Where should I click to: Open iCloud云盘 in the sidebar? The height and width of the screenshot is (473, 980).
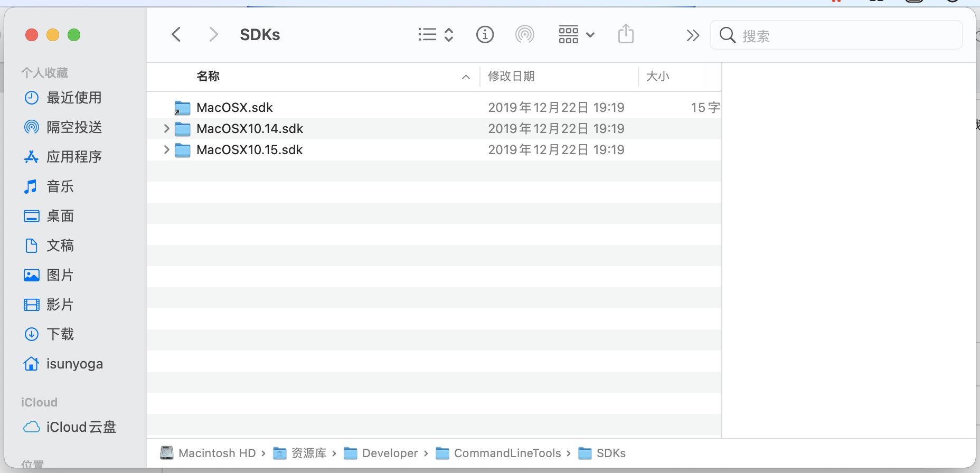coord(81,427)
